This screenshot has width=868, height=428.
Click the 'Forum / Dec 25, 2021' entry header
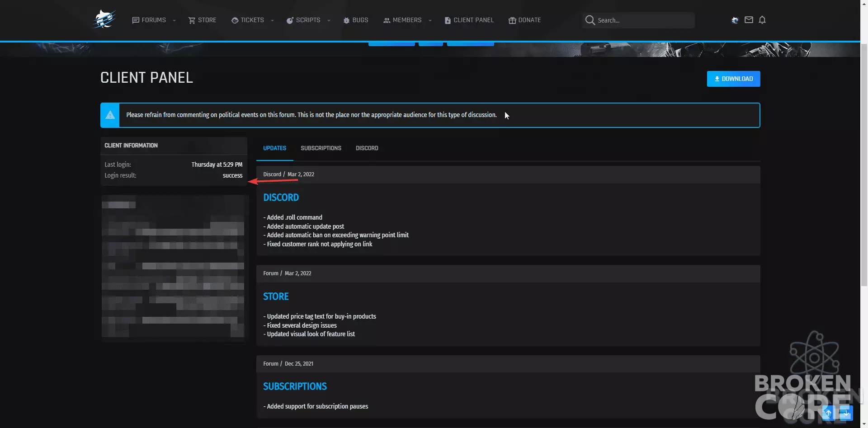coord(508,364)
